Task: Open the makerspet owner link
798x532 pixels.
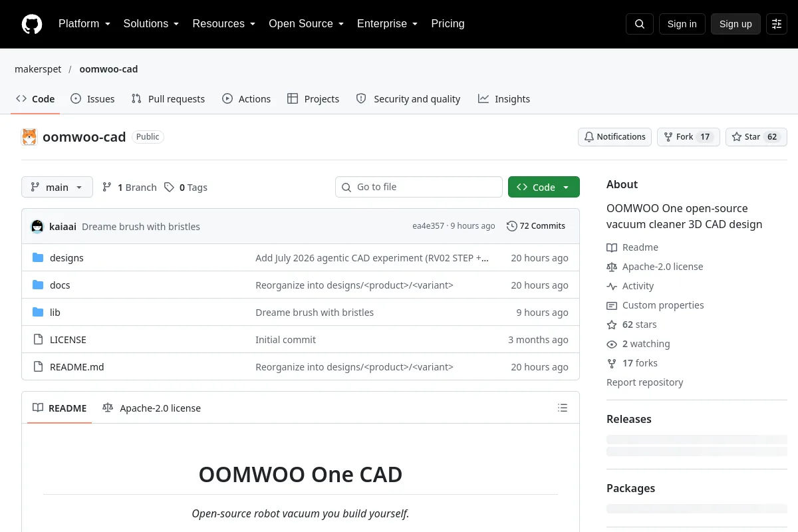Action: pos(38,69)
